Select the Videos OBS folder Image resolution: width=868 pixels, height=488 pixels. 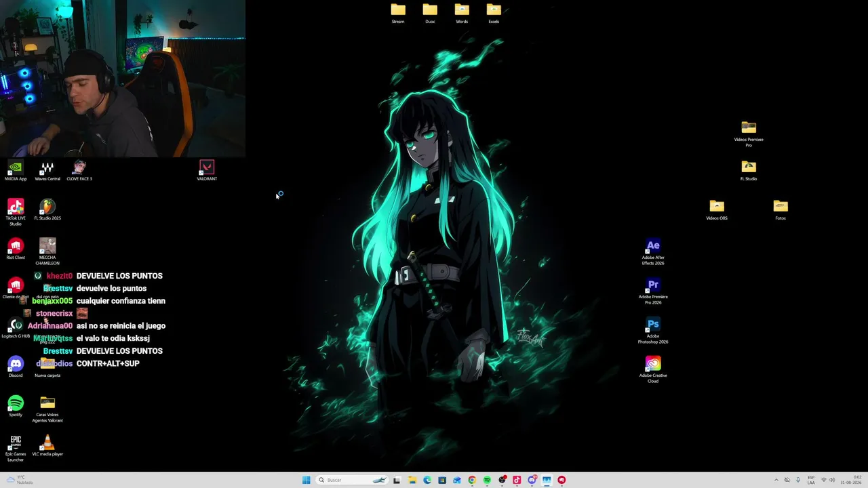coord(717,210)
